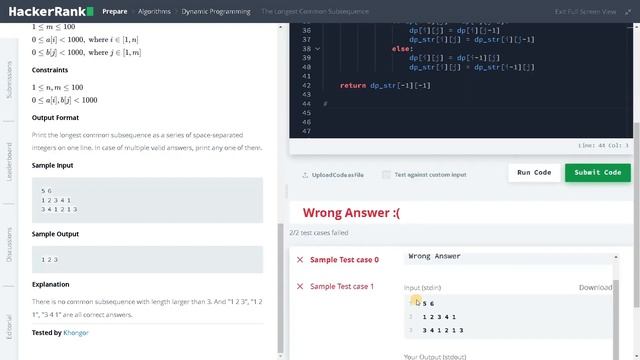
Task: Download the test case input
Action: click(x=595, y=288)
